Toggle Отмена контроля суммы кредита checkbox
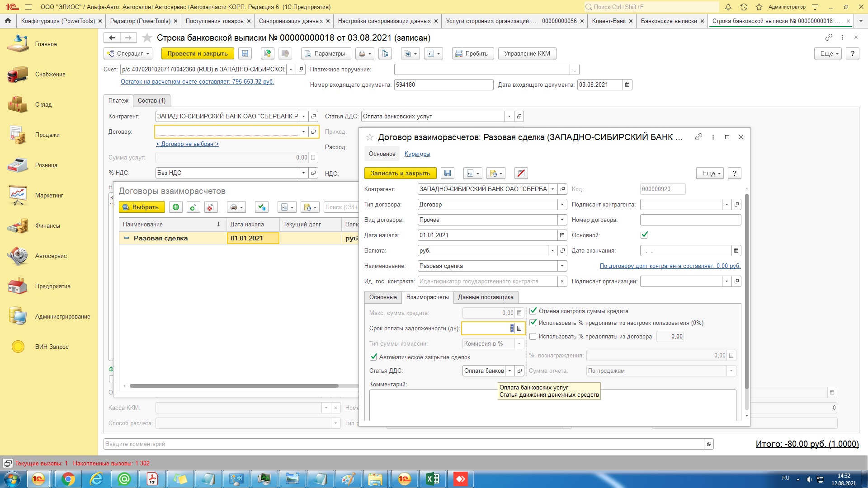The width and height of the screenshot is (868, 488). [x=533, y=311]
